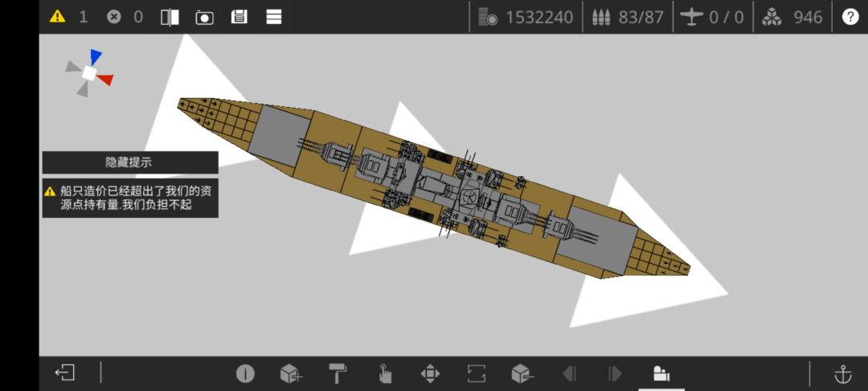Open help with the question mark

[850, 17]
